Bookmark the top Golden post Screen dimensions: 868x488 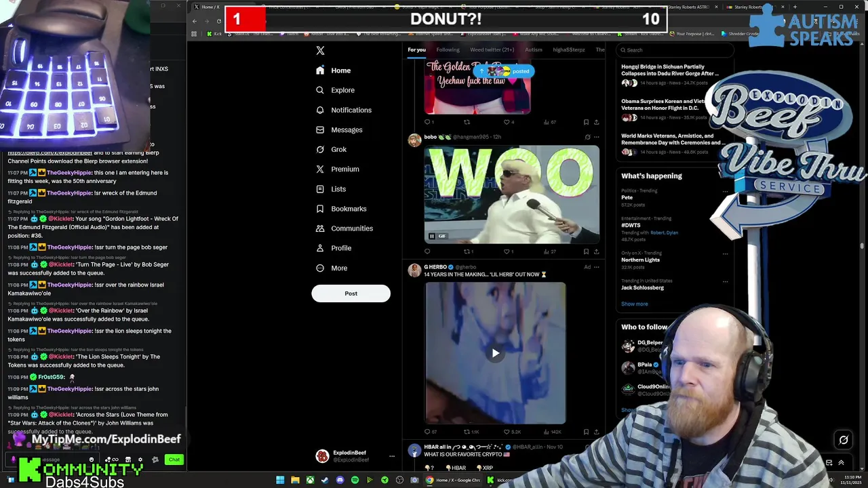(x=586, y=122)
